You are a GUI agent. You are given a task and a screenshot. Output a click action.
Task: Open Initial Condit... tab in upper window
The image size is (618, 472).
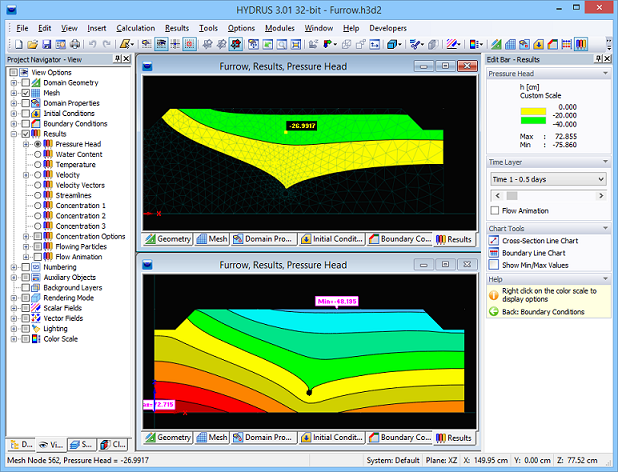click(331, 239)
